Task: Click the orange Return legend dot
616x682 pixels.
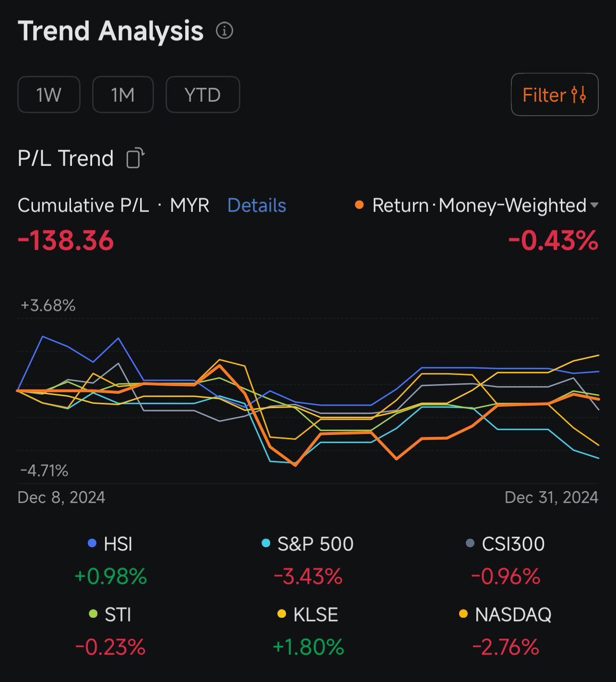Action: point(360,205)
